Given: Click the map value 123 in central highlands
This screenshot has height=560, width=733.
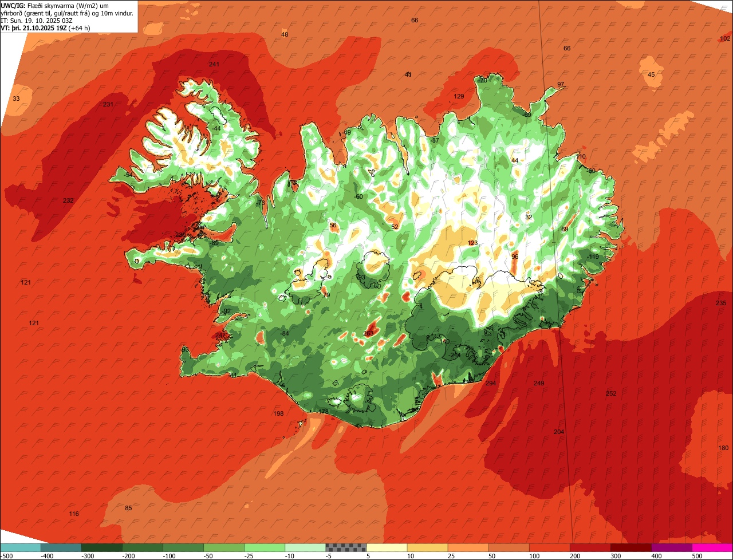Looking at the screenshot, I should pyautogui.click(x=472, y=243).
